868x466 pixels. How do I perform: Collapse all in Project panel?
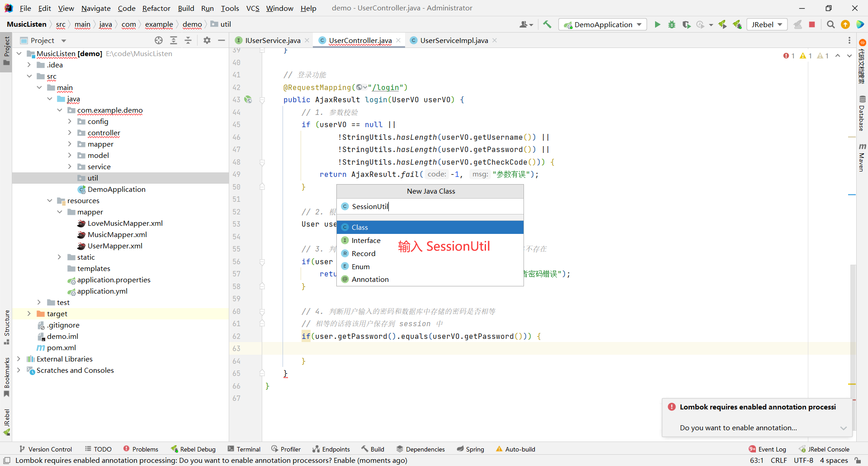(188, 40)
